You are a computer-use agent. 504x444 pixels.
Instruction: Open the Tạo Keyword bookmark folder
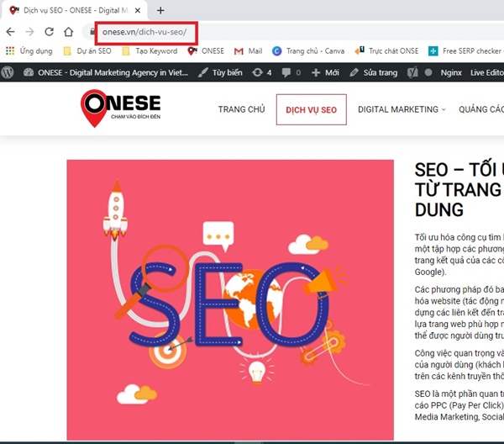point(150,50)
